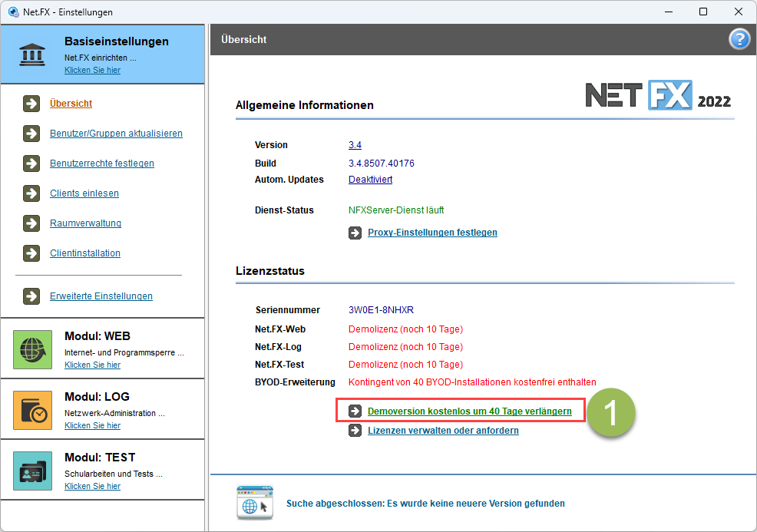Click the 'Internet- und Programmsperre ...' description
This screenshot has width=757, height=532.
click(124, 352)
